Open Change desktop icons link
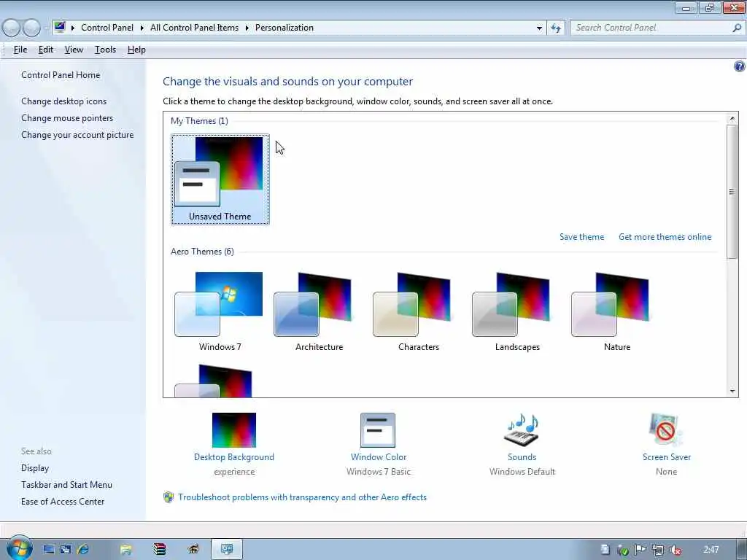This screenshot has width=747, height=560. (64, 101)
